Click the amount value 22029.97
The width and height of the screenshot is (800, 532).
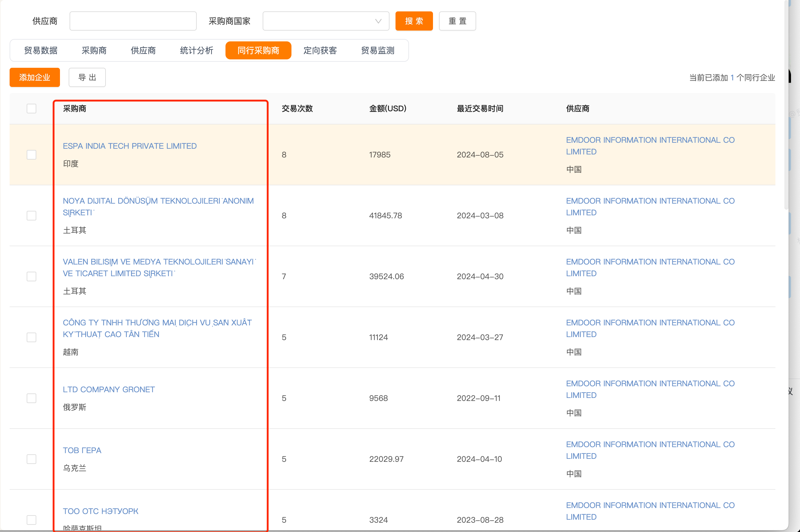387,459
